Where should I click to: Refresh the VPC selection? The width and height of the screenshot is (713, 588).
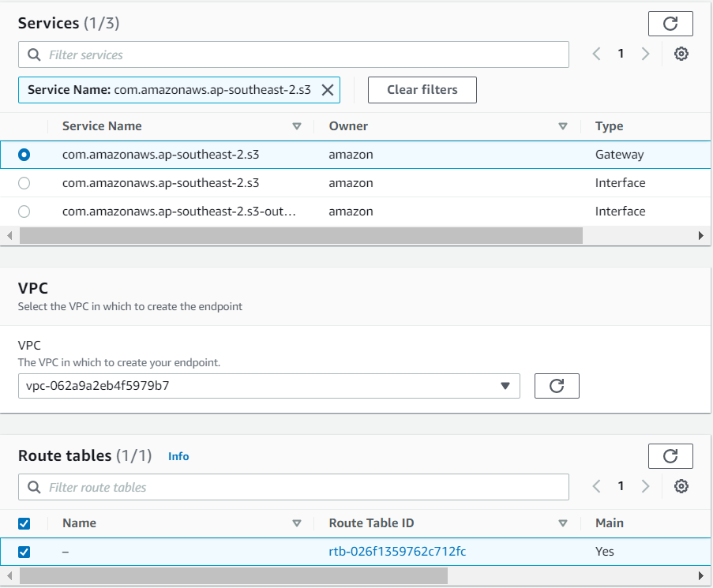[x=557, y=386]
